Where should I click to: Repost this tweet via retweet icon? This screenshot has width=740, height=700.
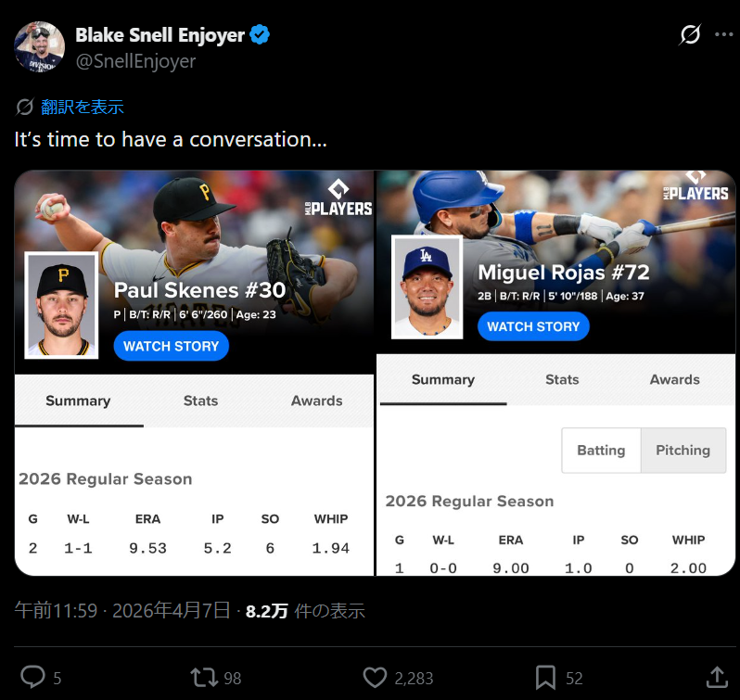tap(203, 677)
